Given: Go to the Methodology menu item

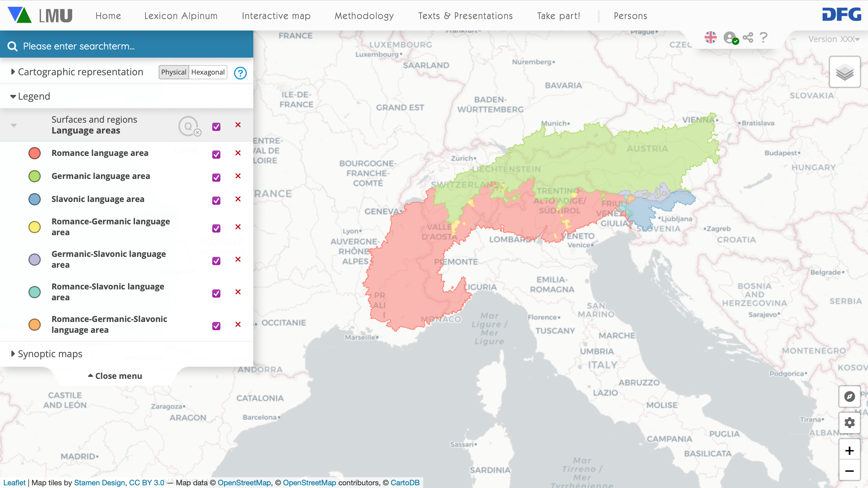Looking at the screenshot, I should coord(364,16).
